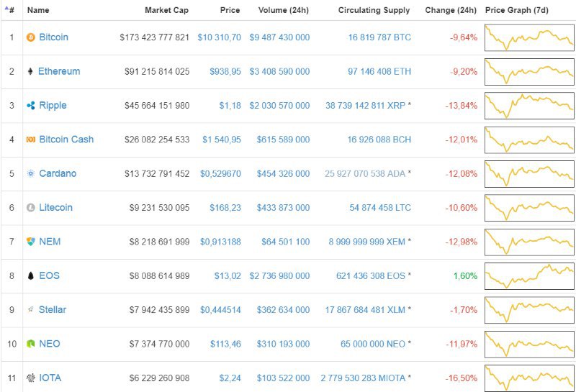Click the Ripple logo icon
576x392 pixels.
click(30, 106)
